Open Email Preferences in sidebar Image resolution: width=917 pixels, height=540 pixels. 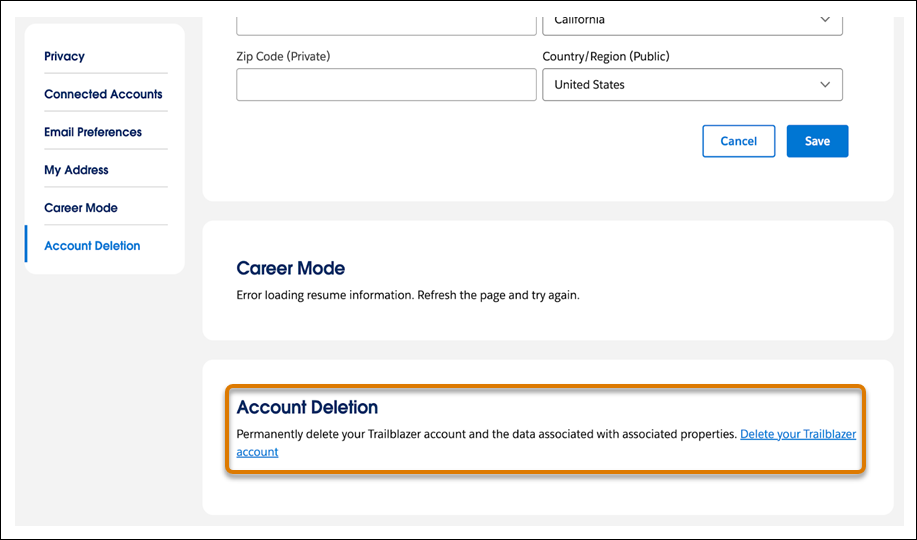click(x=93, y=132)
